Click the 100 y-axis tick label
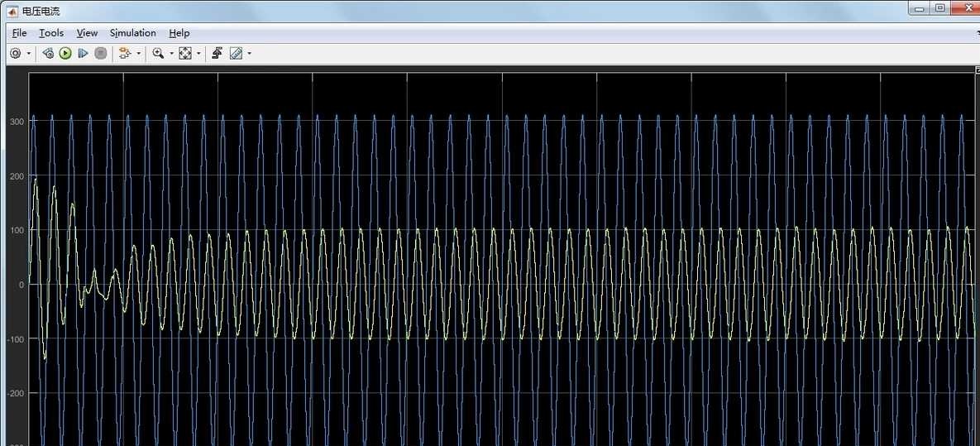Viewport: 980px width, 446px height. [x=17, y=230]
